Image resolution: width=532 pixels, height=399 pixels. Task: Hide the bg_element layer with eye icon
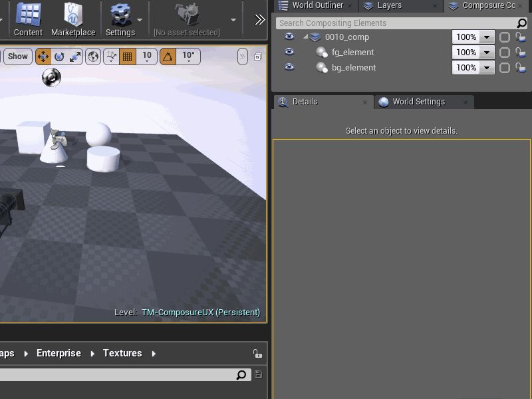click(x=289, y=67)
